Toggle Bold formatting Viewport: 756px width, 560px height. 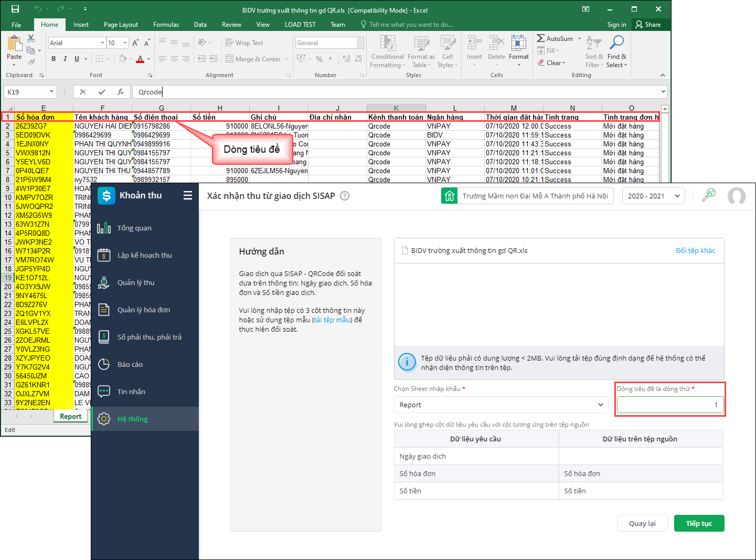click(x=54, y=59)
